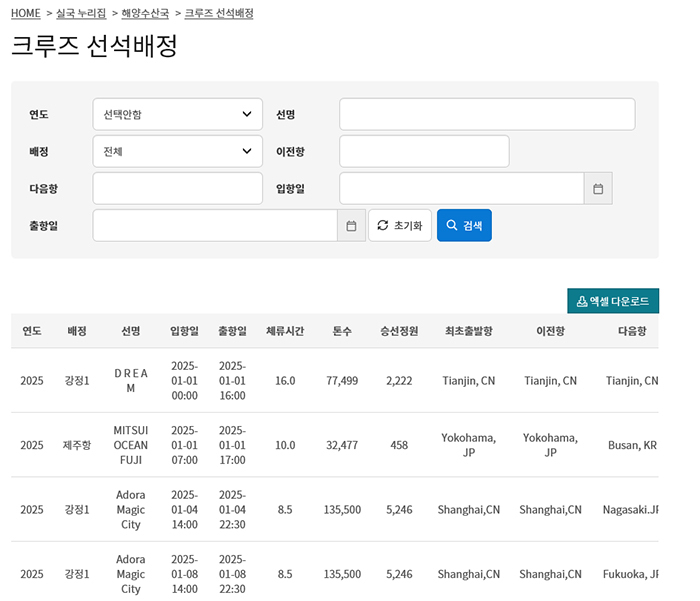The width and height of the screenshot is (700, 601).
Task: Click inside the 출항일 date field
Action: coord(215,225)
